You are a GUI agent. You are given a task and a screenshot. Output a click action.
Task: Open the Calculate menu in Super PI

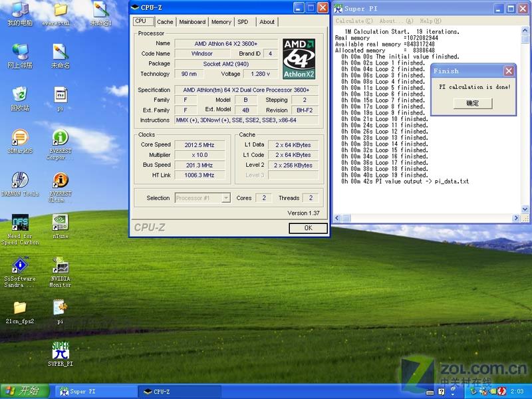coord(354,21)
